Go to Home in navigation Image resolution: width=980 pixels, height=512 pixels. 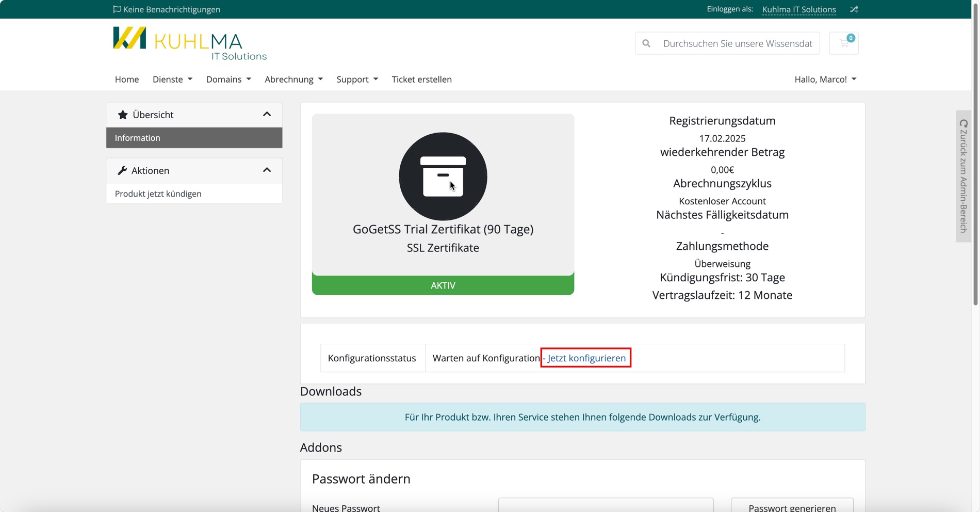pyautogui.click(x=127, y=79)
